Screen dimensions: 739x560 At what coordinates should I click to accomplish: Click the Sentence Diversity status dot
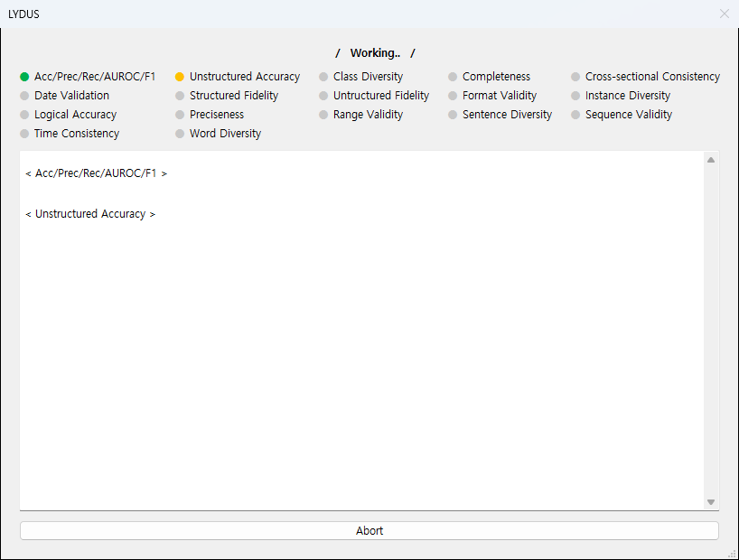click(x=453, y=115)
